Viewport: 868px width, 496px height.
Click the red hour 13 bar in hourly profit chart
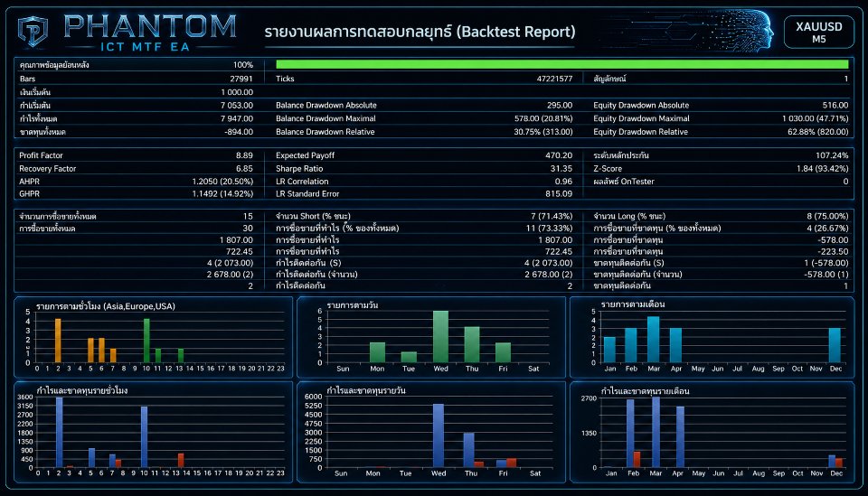coord(181,460)
